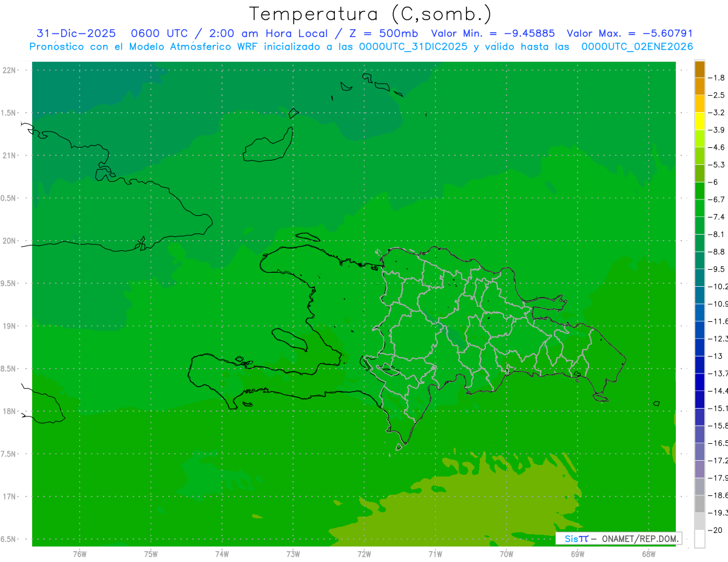Click valid-until time '0000UTC_02ENE2026'
Viewport: 728px width, 562px height.
coord(637,47)
